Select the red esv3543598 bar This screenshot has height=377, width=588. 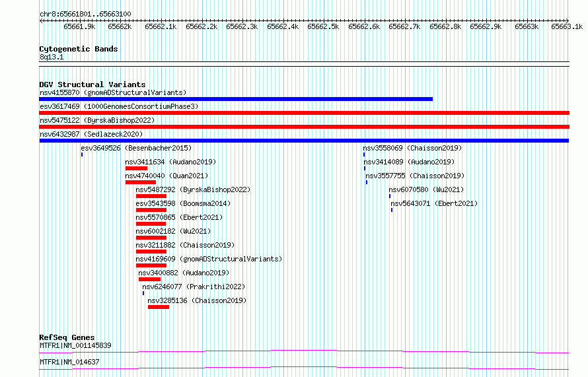[151, 210]
